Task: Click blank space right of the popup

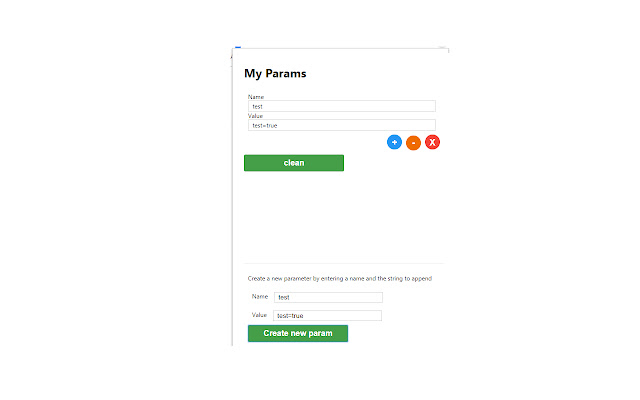Action: [x=540, y=200]
